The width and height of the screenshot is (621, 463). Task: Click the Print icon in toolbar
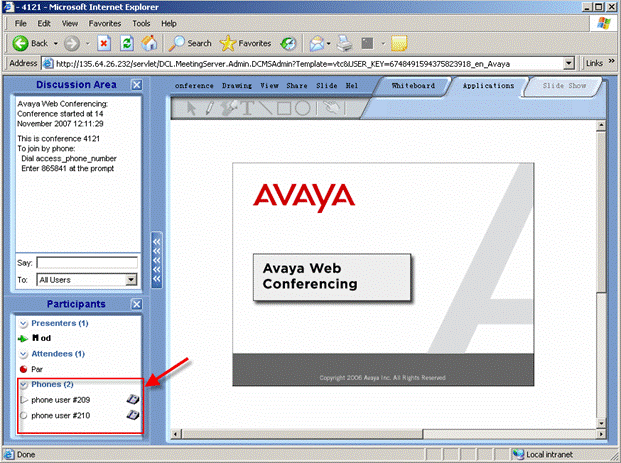[x=345, y=43]
